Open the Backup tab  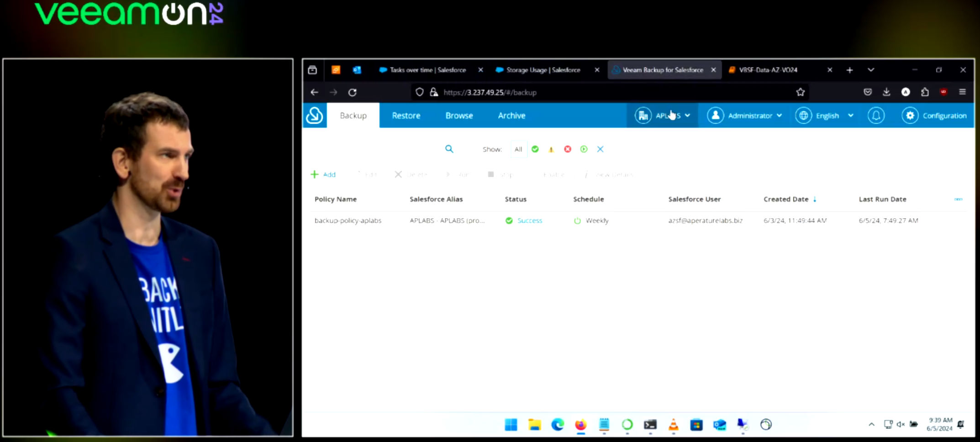(353, 116)
